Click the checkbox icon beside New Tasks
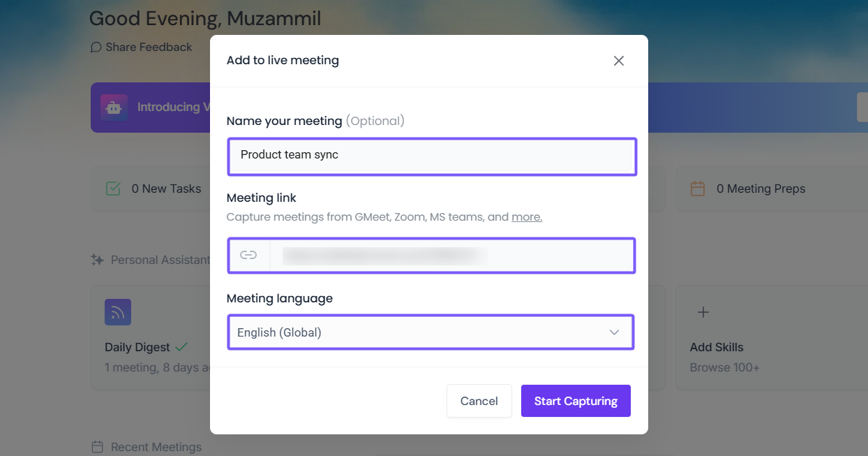868x456 pixels. coord(113,189)
